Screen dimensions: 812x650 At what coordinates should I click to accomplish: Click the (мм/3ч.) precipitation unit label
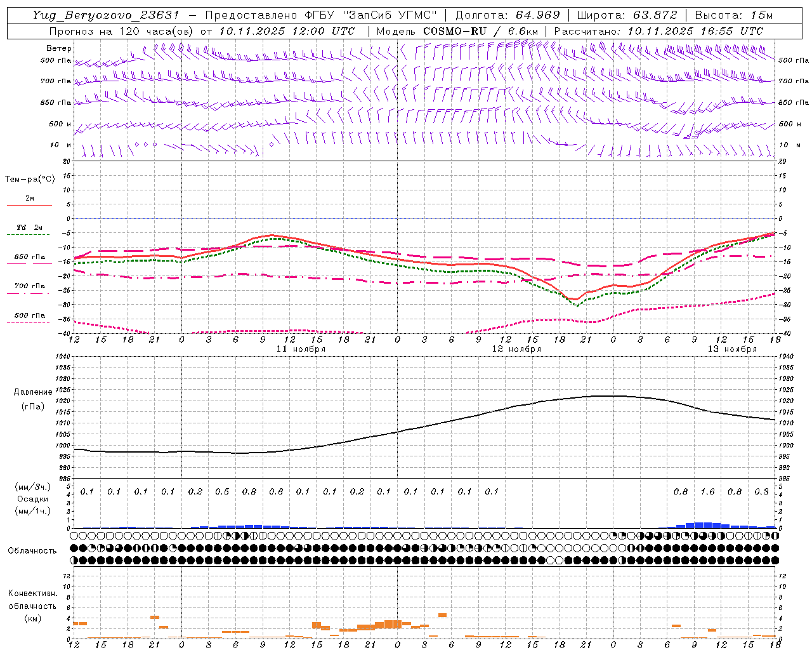[x=33, y=487]
